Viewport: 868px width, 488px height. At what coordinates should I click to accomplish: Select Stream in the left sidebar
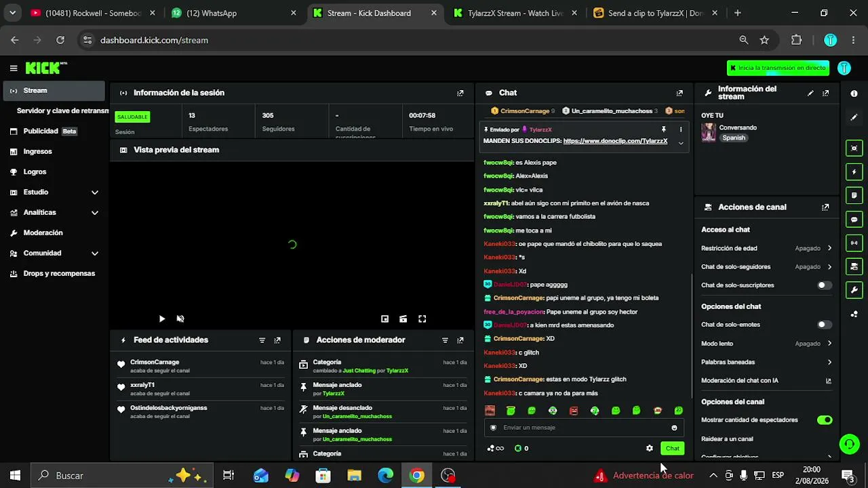tap(54, 91)
